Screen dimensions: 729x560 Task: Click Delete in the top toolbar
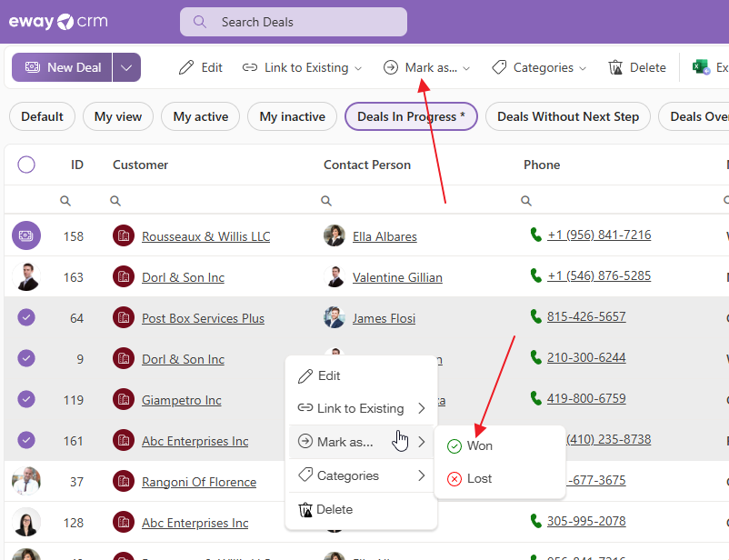(x=637, y=67)
